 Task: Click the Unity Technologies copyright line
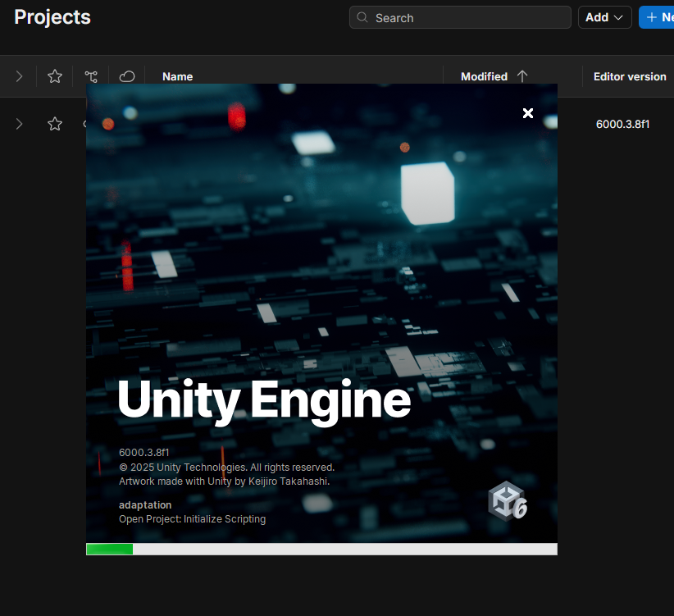pos(226,468)
